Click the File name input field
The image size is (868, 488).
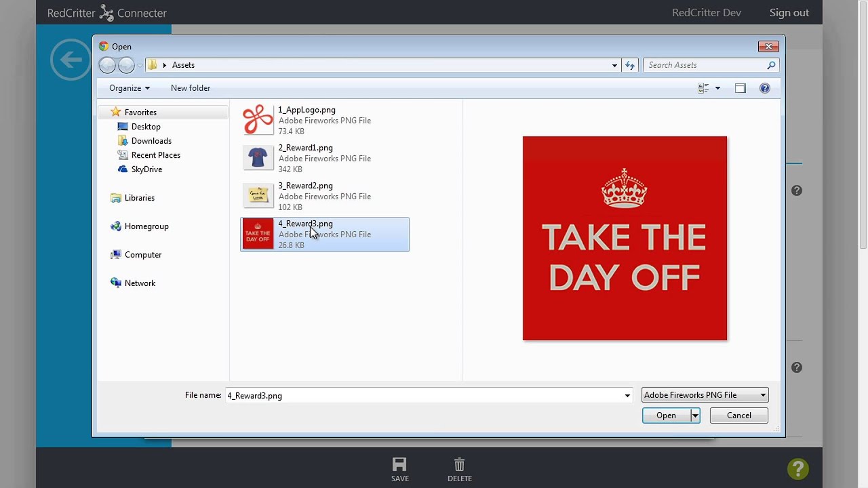pyautogui.click(x=424, y=395)
